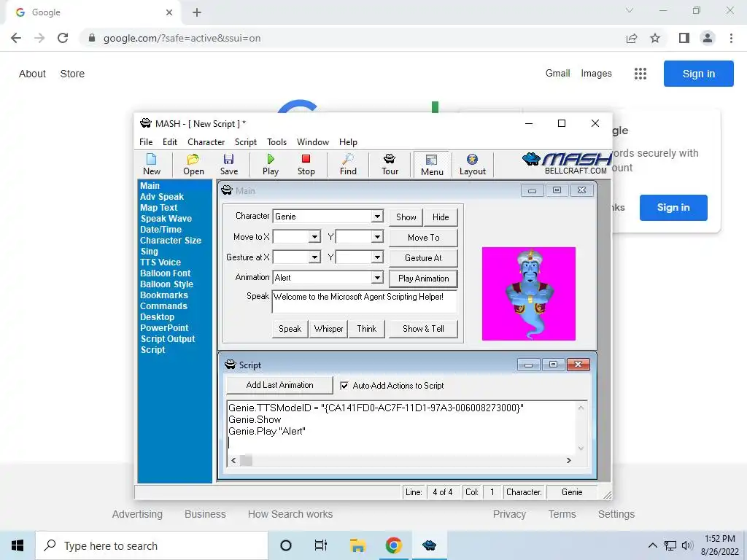
Task: Click in the Script code text area
Action: (402, 427)
